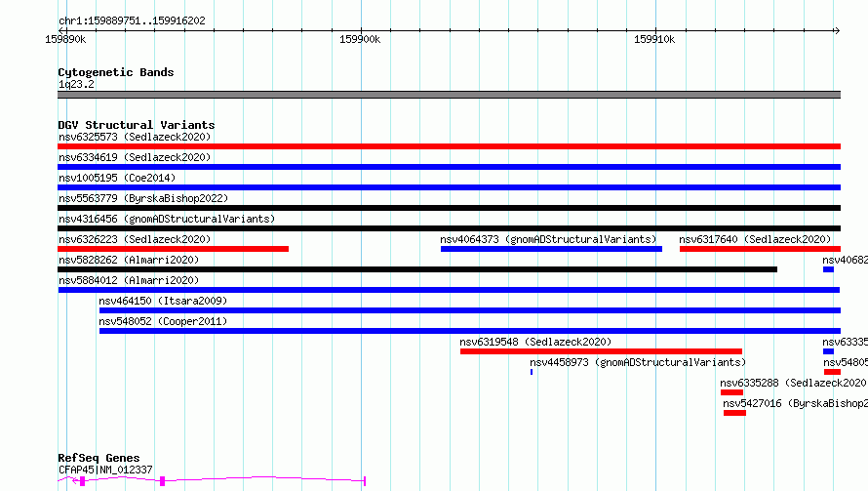Click the nsv6325573 (Sedlazeck2020) variant label

[135, 137]
